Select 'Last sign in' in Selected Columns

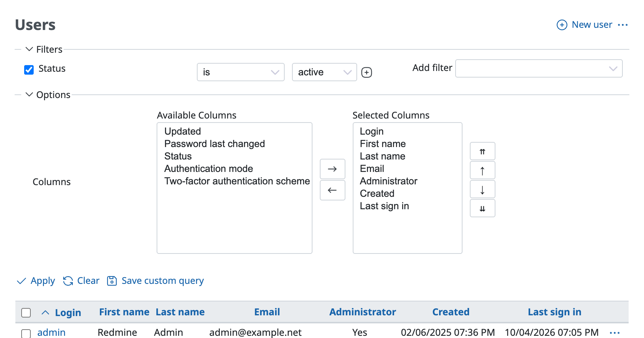[x=407, y=206]
